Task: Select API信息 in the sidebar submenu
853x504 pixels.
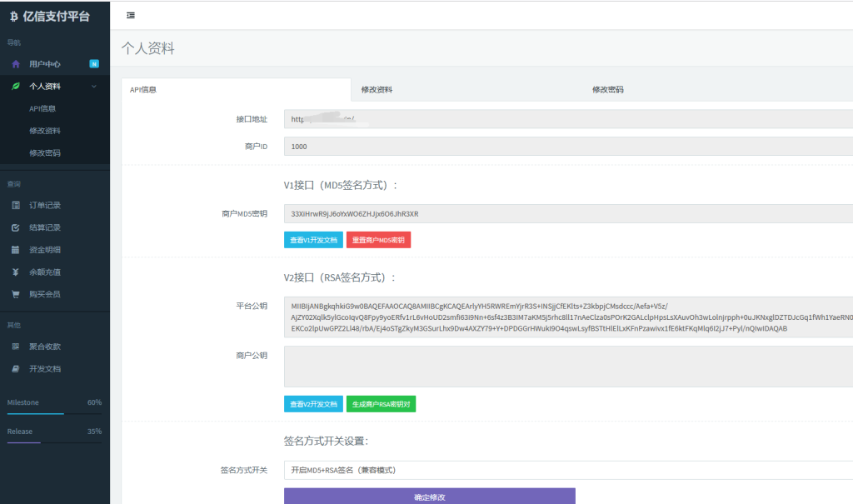Action: point(42,108)
